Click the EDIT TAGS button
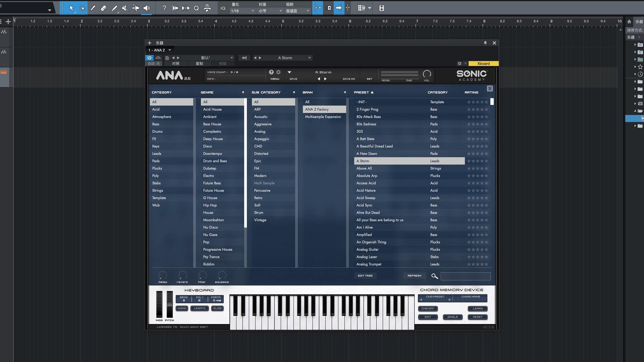 pyautogui.click(x=365, y=276)
